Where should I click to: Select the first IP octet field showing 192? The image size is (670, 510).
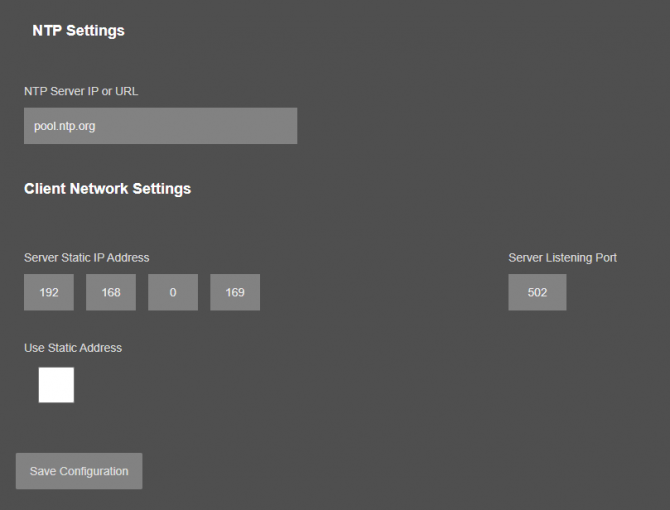point(49,292)
